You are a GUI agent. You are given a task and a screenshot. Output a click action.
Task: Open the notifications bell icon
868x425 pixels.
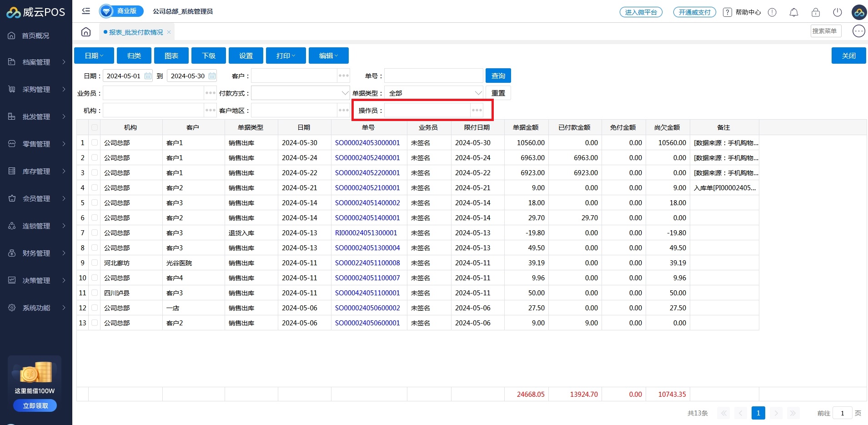pos(793,12)
